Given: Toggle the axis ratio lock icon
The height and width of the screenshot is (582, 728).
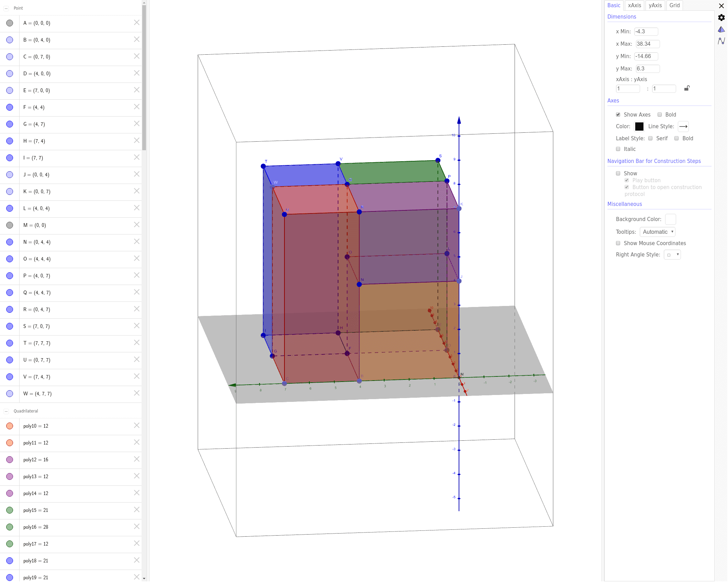Looking at the screenshot, I should [x=686, y=88].
